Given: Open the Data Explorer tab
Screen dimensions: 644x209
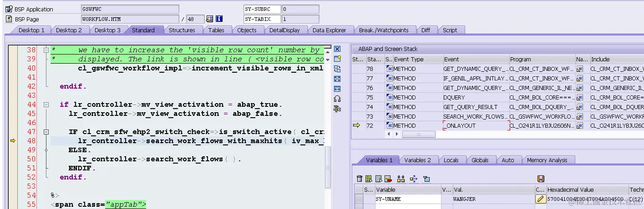Looking at the screenshot, I should (x=330, y=30).
